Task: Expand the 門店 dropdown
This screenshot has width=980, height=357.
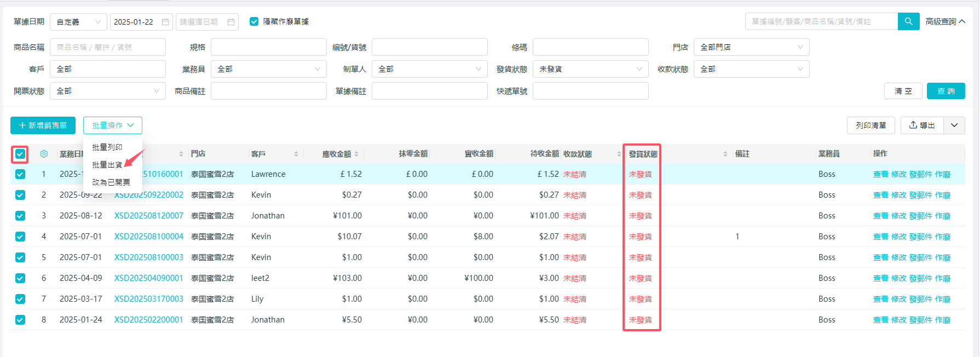Action: click(x=751, y=47)
